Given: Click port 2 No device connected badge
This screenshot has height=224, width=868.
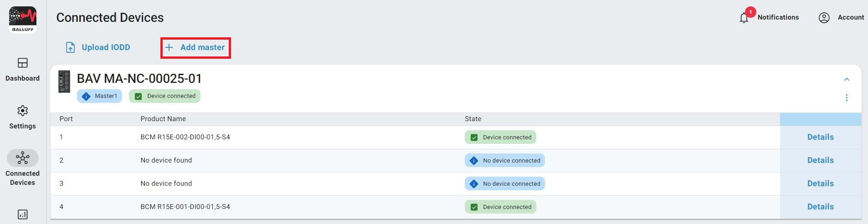Looking at the screenshot, I should [x=504, y=161].
